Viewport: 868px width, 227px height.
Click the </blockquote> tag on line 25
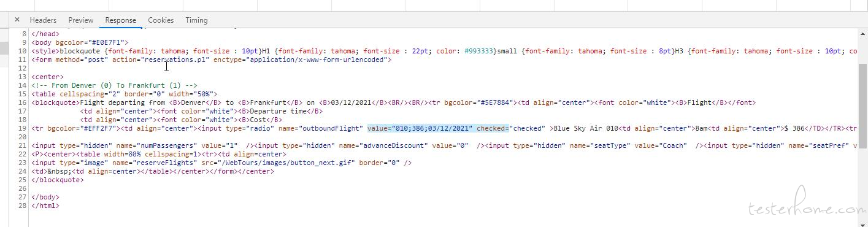[58, 180]
